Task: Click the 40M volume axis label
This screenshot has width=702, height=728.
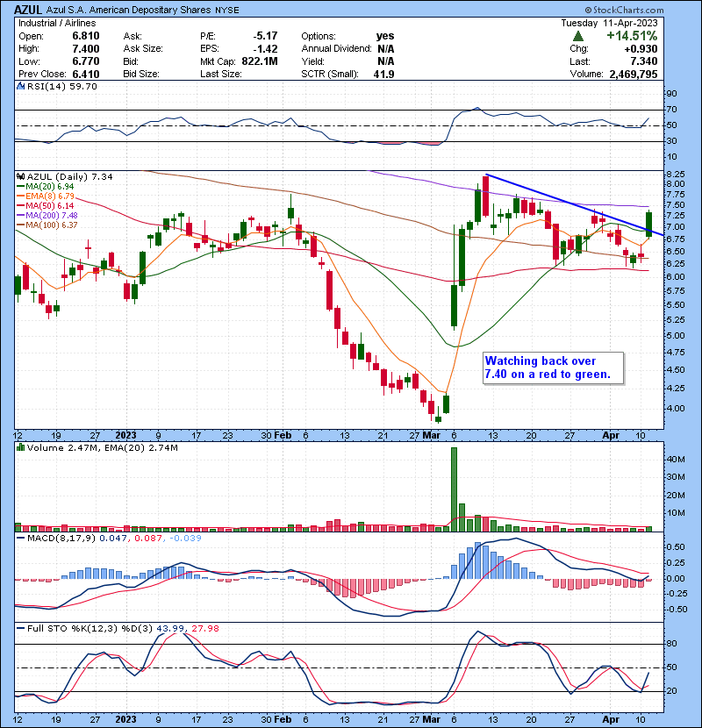Action: click(x=676, y=460)
